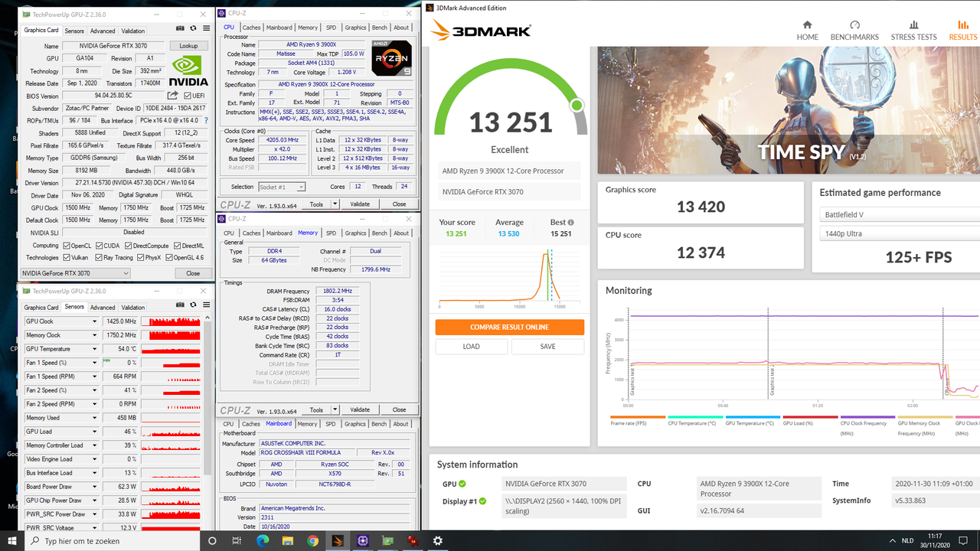Click the Lookup button in GPU-Z

(x=188, y=46)
